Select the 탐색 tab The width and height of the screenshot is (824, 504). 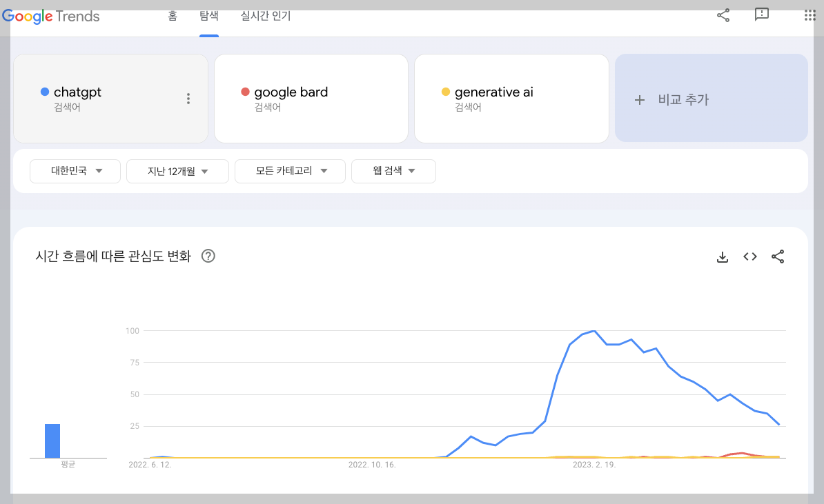tap(209, 16)
